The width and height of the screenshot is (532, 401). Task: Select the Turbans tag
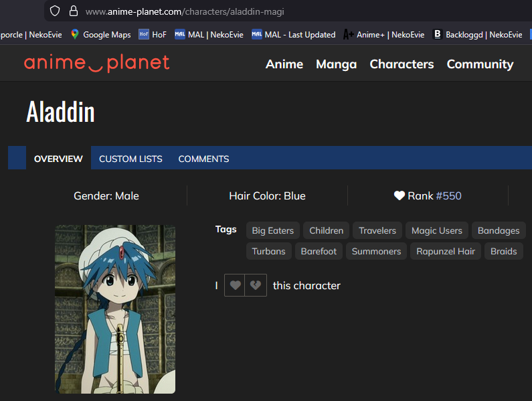point(269,251)
